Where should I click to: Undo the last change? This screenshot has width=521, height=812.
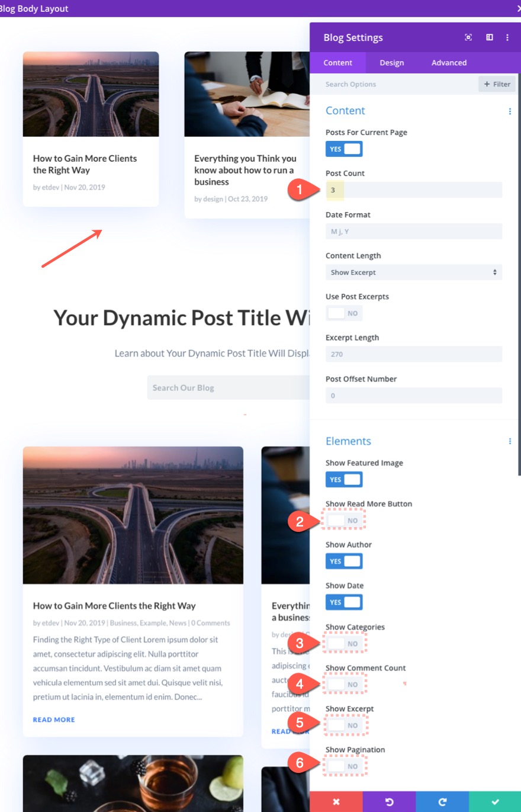point(389,801)
